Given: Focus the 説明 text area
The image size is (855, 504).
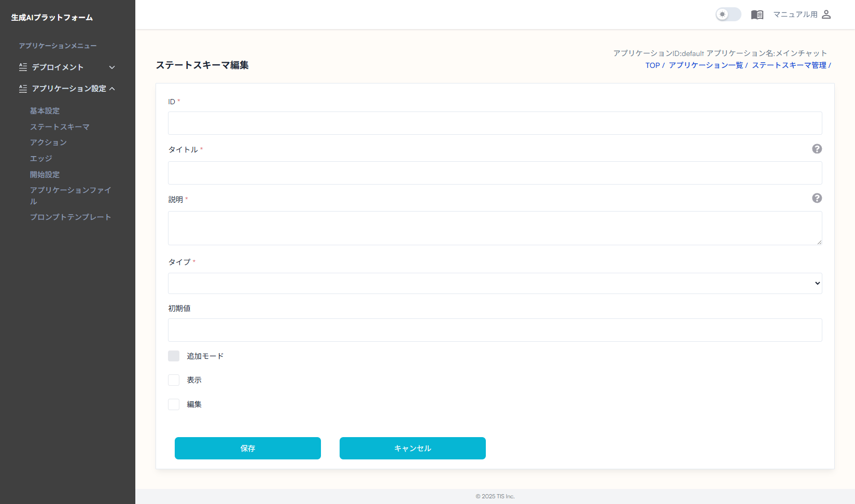Looking at the screenshot, I should pyautogui.click(x=495, y=228).
